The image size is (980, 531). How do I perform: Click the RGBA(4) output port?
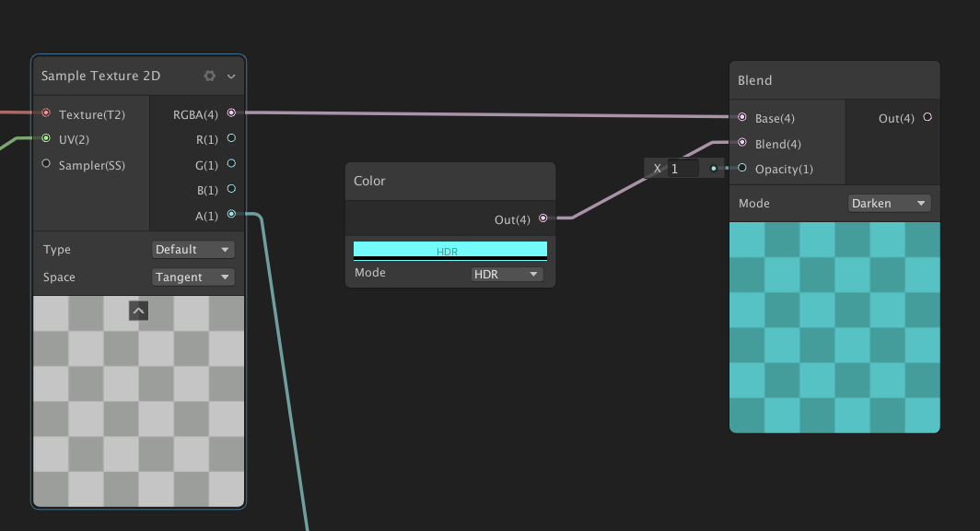click(x=231, y=113)
